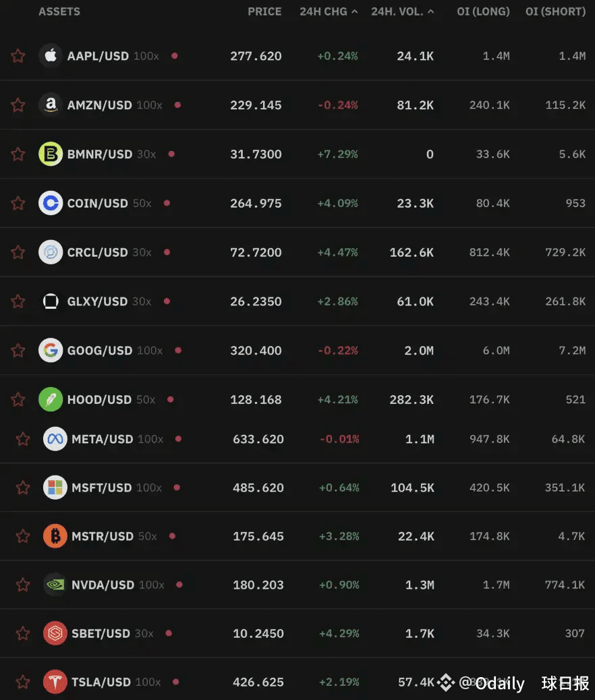Sort by 24H. VOL. column arrow
Screen dimensions: 595x700
(430, 11)
